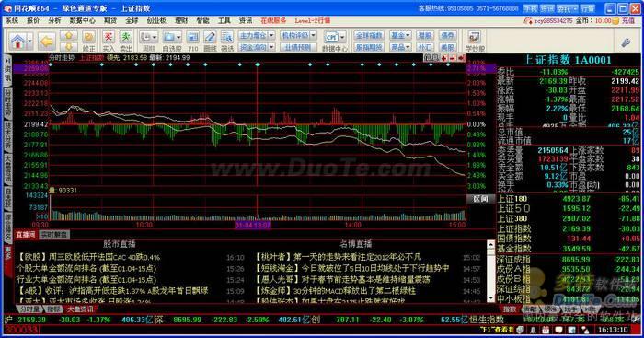Open the 创业板 menu
This screenshot has width=644, height=338.
coord(156,20)
